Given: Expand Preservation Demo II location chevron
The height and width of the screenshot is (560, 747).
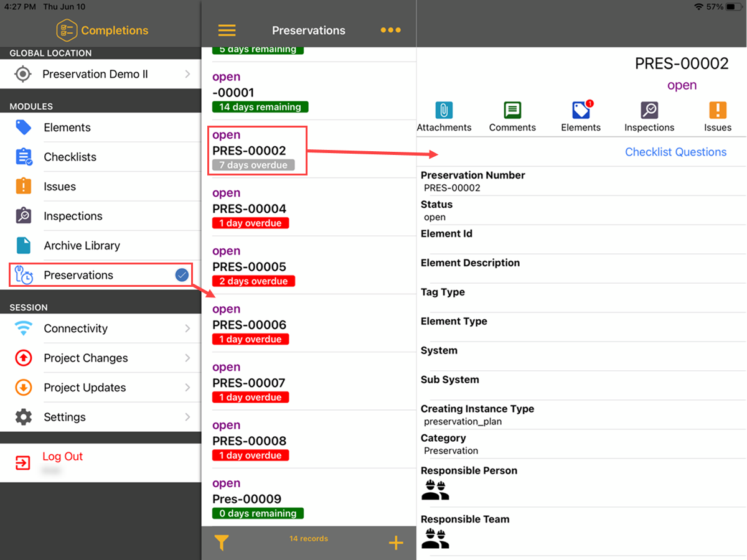Looking at the screenshot, I should pos(187,74).
